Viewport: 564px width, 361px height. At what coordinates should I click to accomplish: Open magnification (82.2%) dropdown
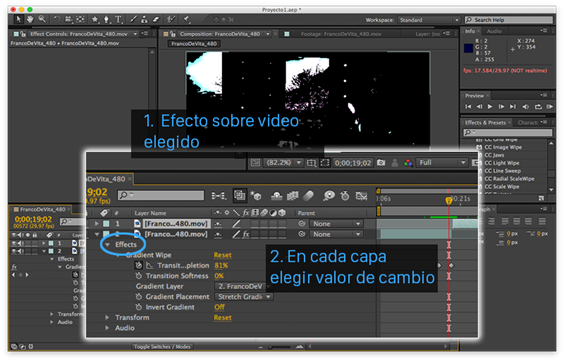(283, 163)
